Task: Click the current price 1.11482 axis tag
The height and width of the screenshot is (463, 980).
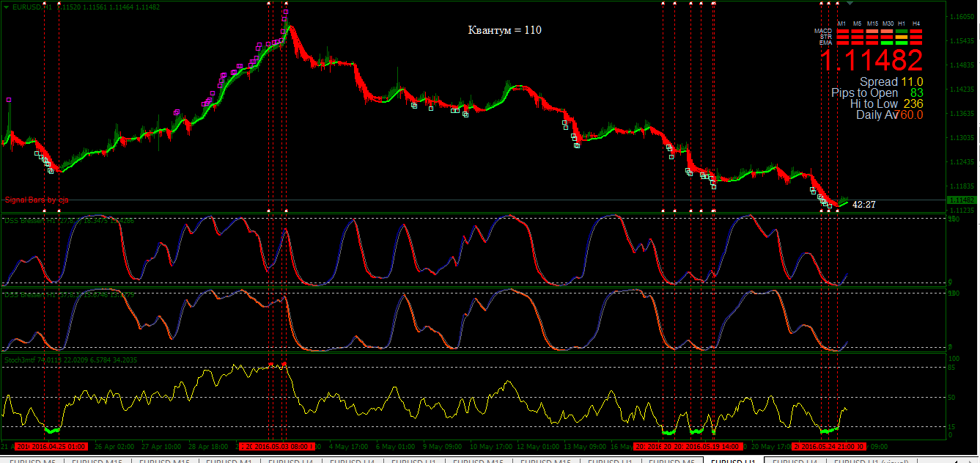Action: tap(961, 200)
